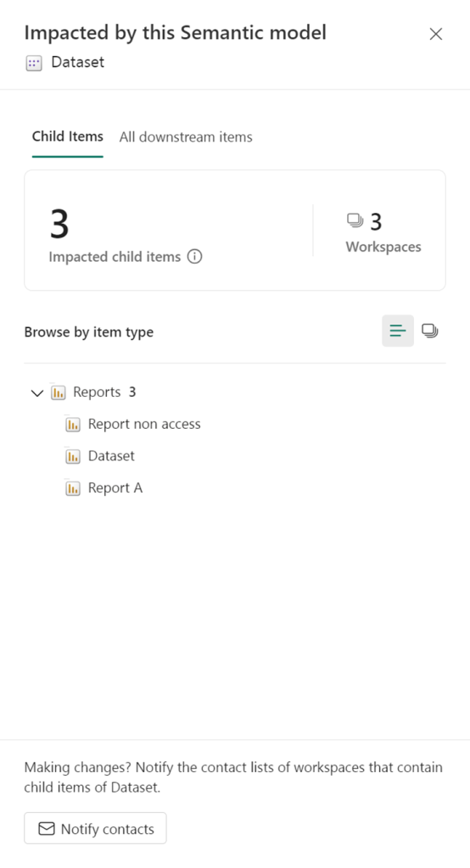Viewport: 470px width, 868px height.
Task: Click the Notify contacts button
Action: 95,829
